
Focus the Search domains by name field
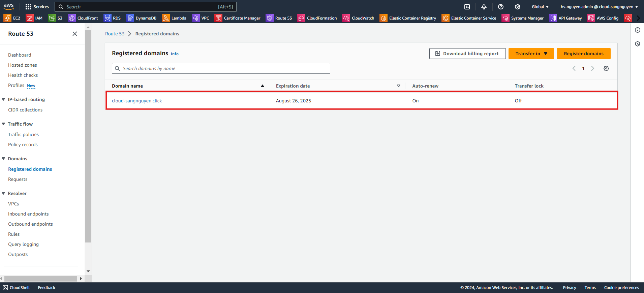point(221,68)
